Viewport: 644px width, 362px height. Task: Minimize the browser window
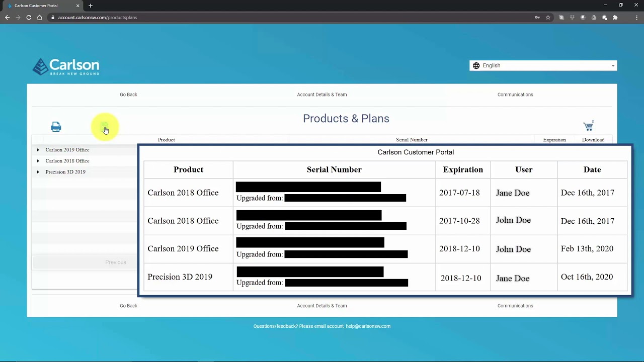pos(605,5)
